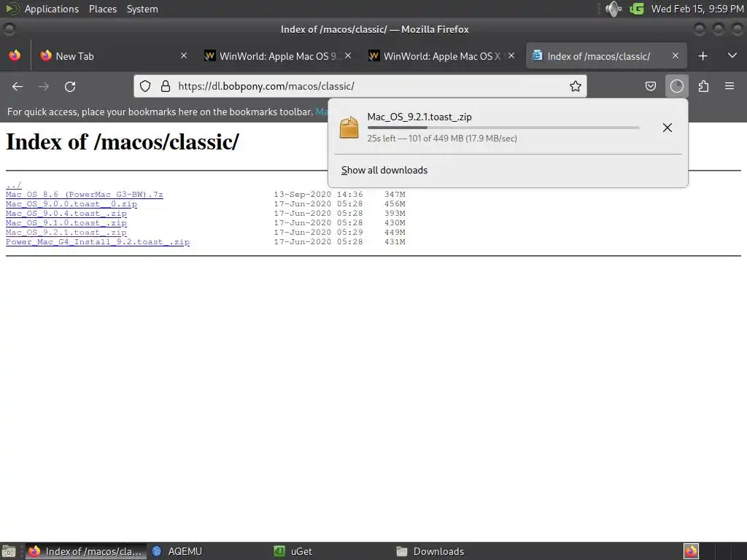Click the Index of /macos/classic/ heading
Image resolution: width=747 pixels, height=560 pixels.
(123, 142)
